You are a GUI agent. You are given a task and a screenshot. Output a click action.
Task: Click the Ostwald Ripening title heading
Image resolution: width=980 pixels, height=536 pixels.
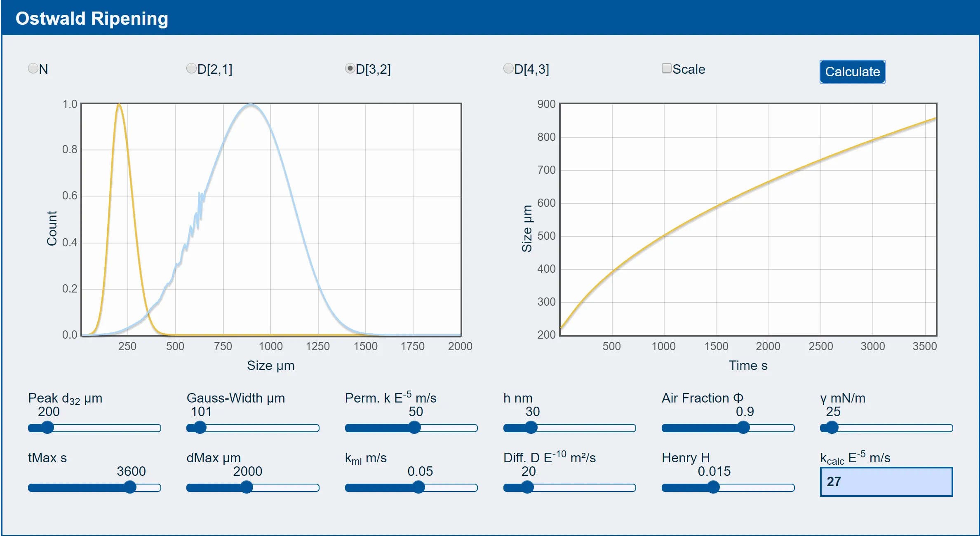click(x=92, y=19)
